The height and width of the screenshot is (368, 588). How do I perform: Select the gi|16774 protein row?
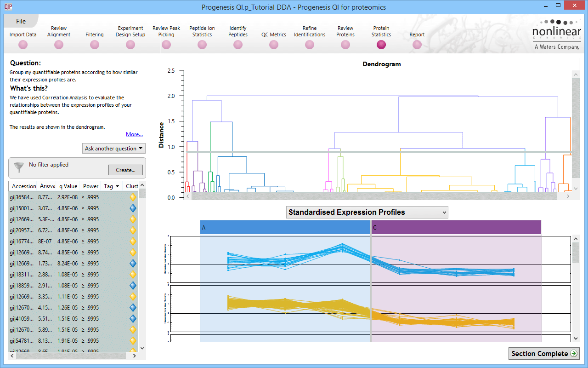(73, 241)
